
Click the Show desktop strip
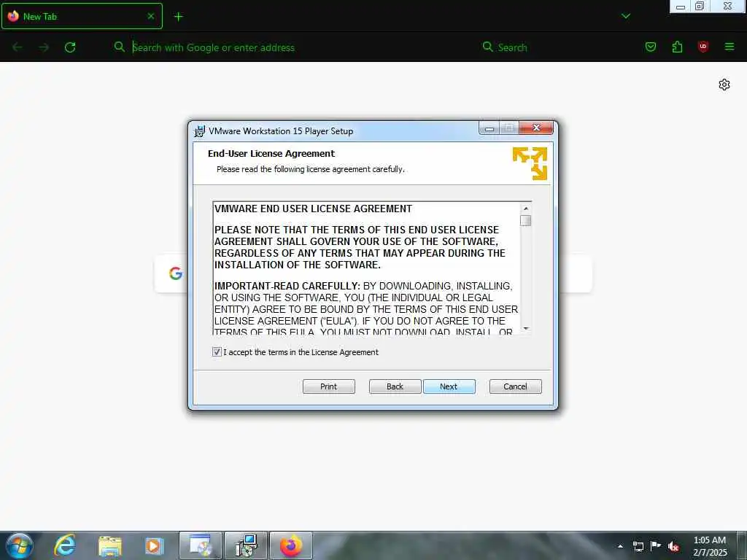pos(742,545)
